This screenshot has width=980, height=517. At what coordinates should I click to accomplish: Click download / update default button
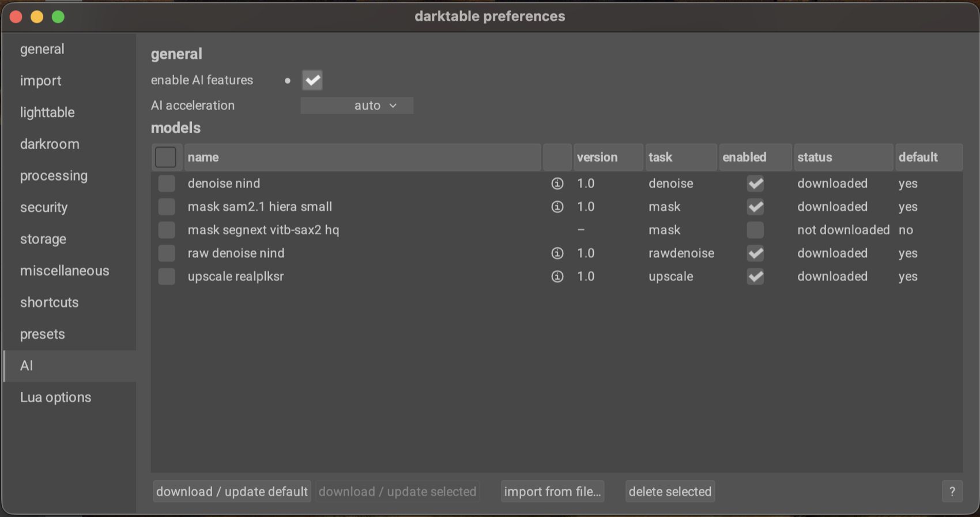[232, 492]
